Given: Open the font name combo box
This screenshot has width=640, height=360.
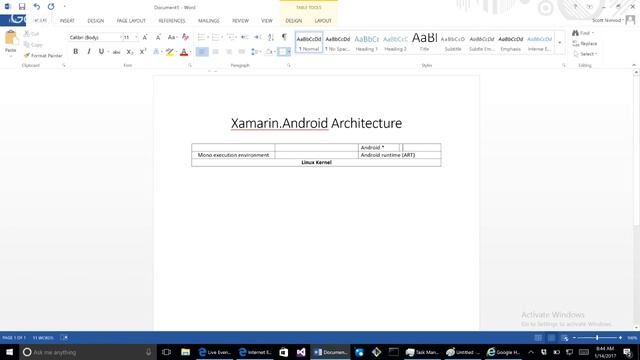Looking at the screenshot, I should pos(96,38).
